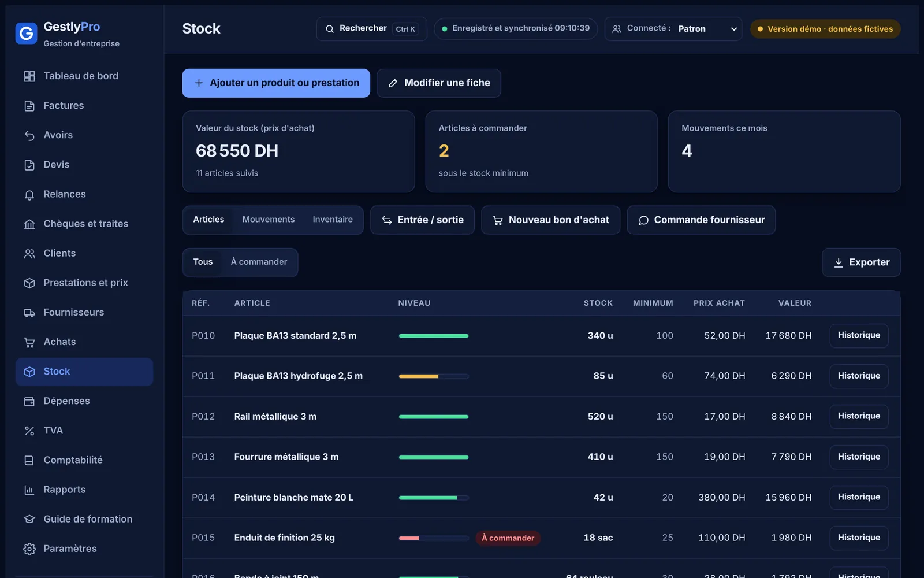
Task: Open Factures via its document icon
Action: point(29,106)
